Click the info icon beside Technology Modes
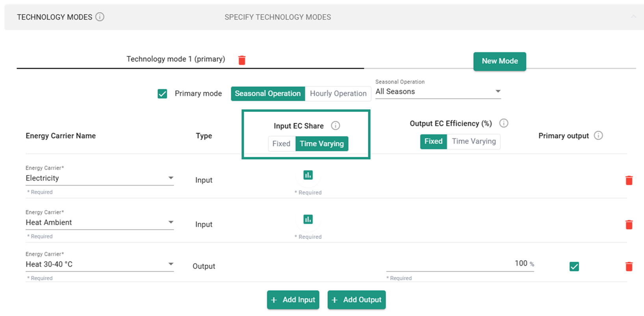Screen dimensions: 644x316 100,17
